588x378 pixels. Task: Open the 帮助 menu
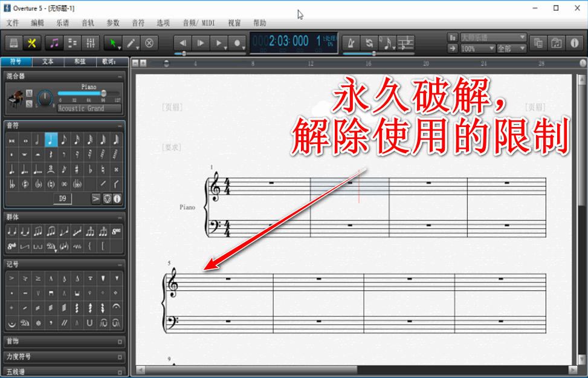point(259,23)
